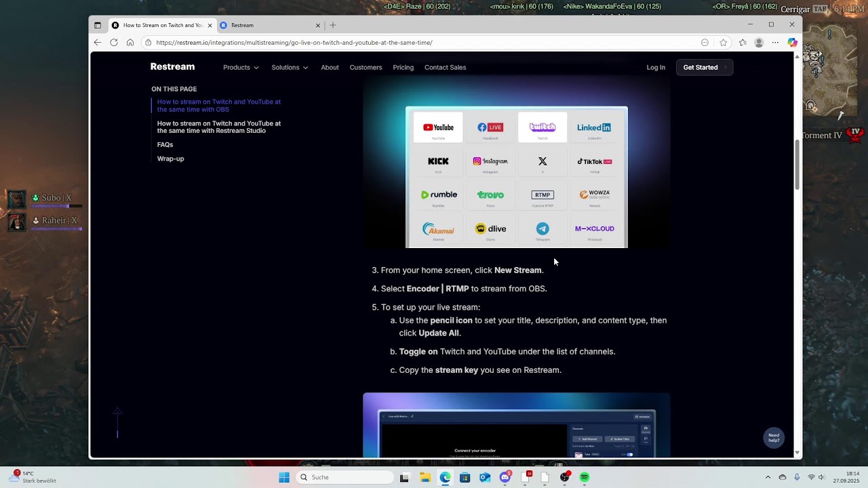Click the page vertical scrollbar
The width and height of the screenshot is (868, 488).
(797, 165)
